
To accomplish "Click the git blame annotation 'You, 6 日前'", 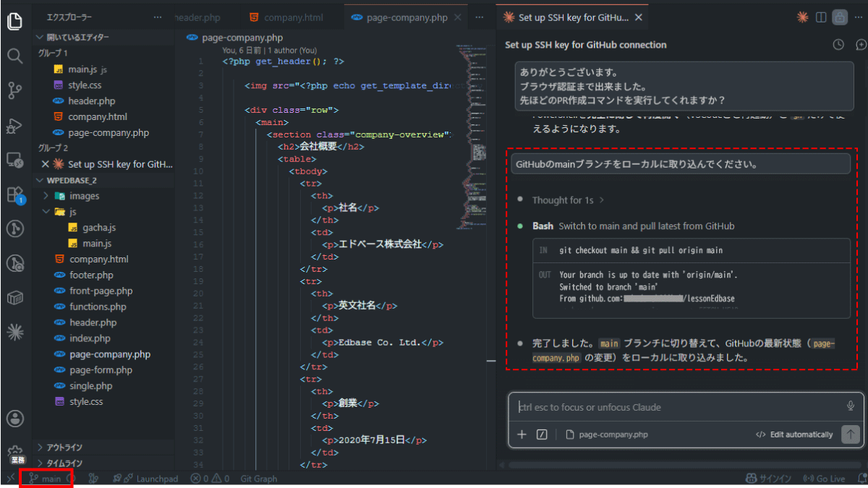I will pos(270,51).
